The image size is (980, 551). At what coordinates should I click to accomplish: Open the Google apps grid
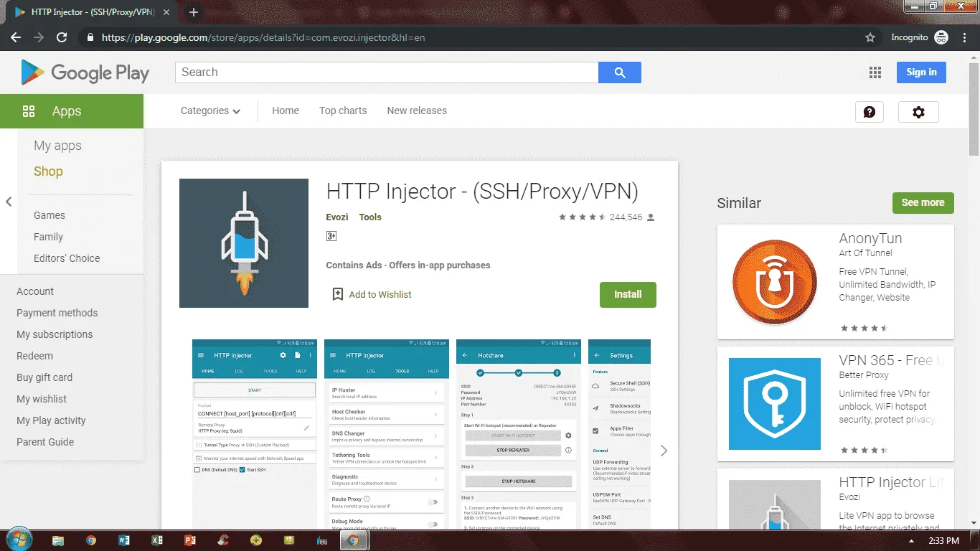pyautogui.click(x=875, y=72)
